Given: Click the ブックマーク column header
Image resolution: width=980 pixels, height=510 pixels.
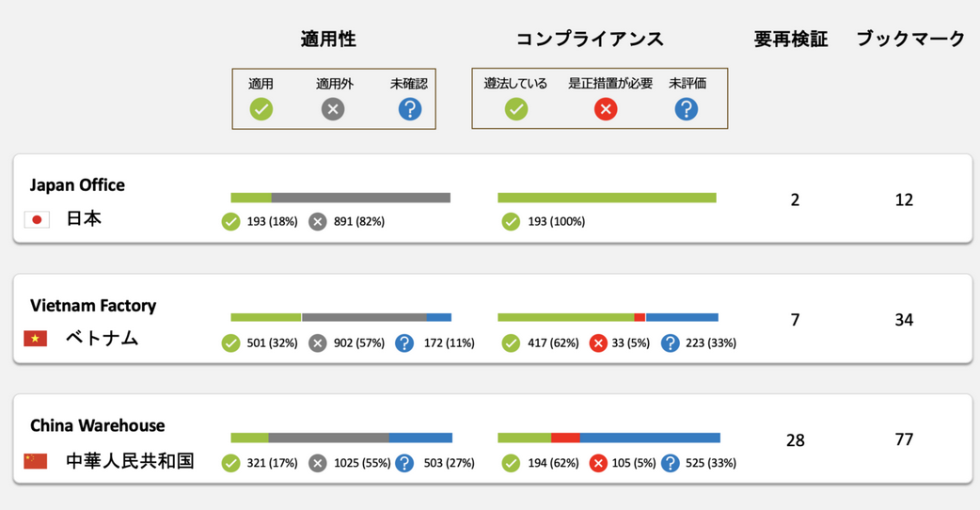Looking at the screenshot, I should click(x=910, y=40).
